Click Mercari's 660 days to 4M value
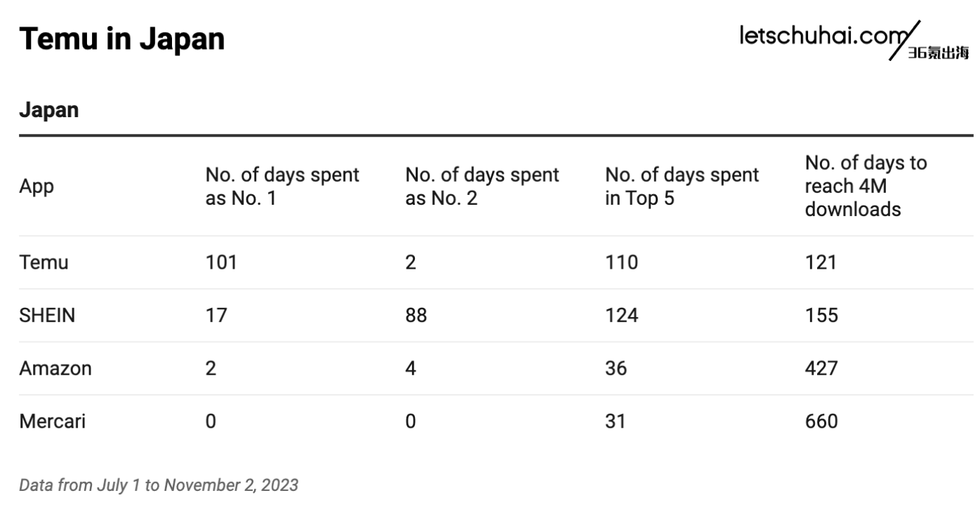The height and width of the screenshot is (512, 980). 821,422
